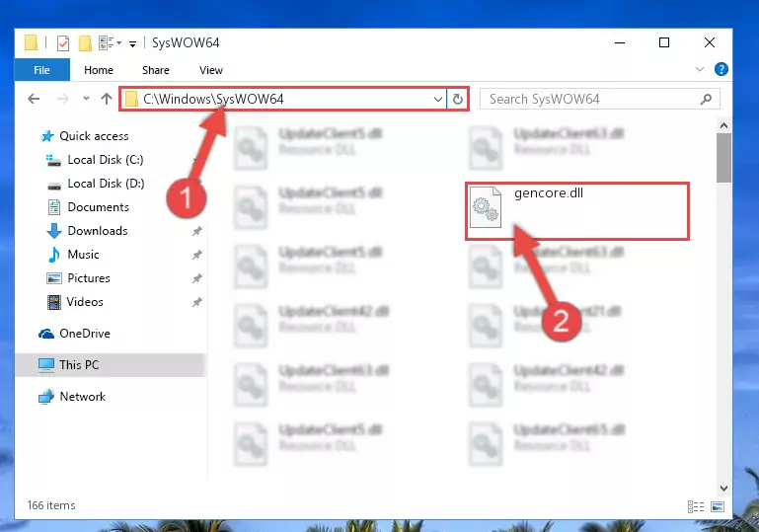The height and width of the screenshot is (532, 759).
Task: Click the Videos film strip icon
Action: [x=54, y=302]
